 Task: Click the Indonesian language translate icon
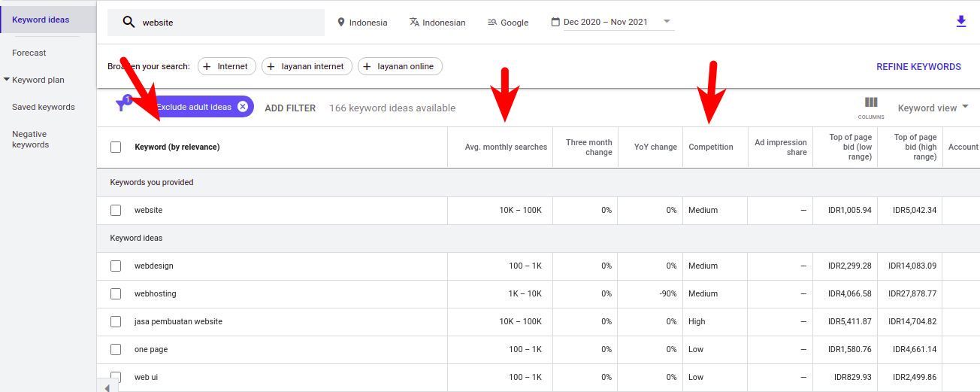point(414,23)
